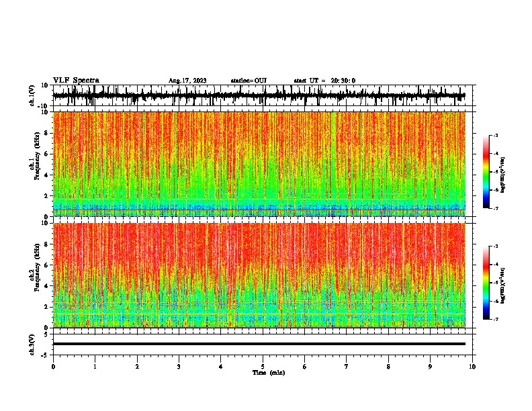The width and height of the screenshot is (532, 411).
Task: Click the date label "Aug.17, 2023"
Action: tap(187, 81)
